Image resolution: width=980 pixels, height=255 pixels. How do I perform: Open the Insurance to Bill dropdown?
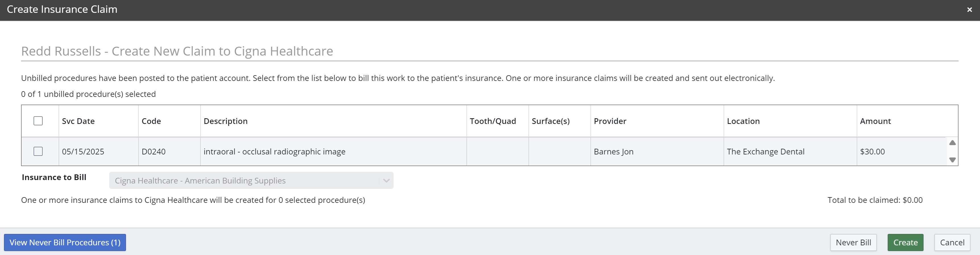point(251,181)
